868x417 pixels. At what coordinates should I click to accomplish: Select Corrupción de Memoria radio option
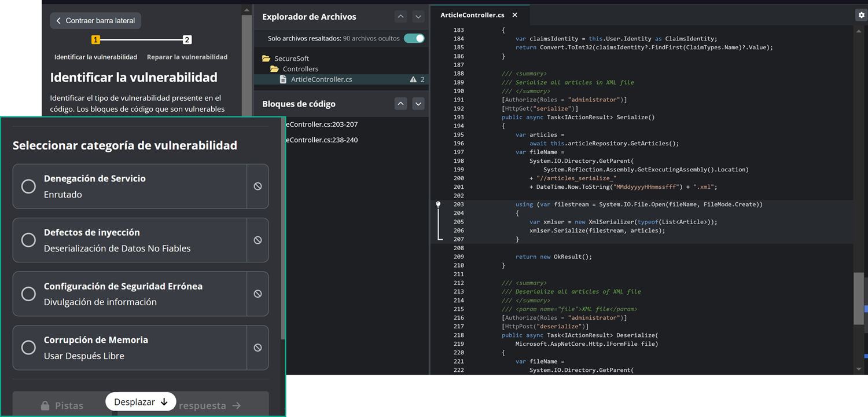[28, 348]
